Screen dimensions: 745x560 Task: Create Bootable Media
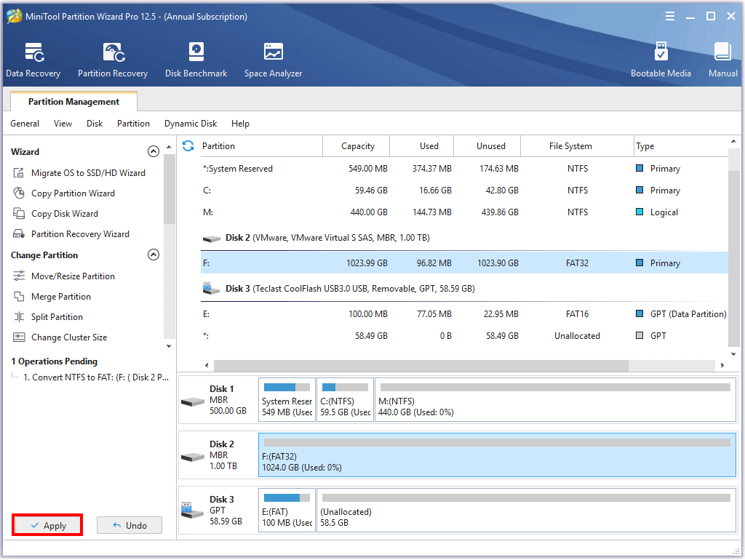[x=661, y=60]
